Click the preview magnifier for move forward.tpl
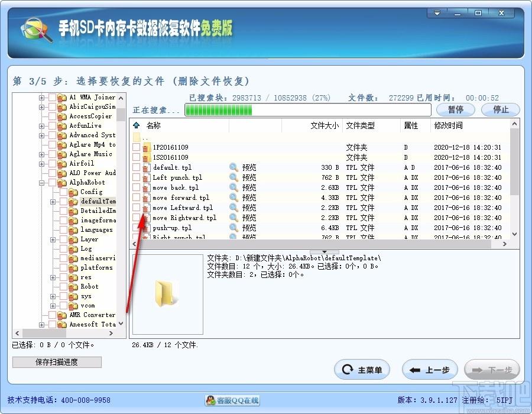This screenshot has height=414, width=532. (233, 197)
